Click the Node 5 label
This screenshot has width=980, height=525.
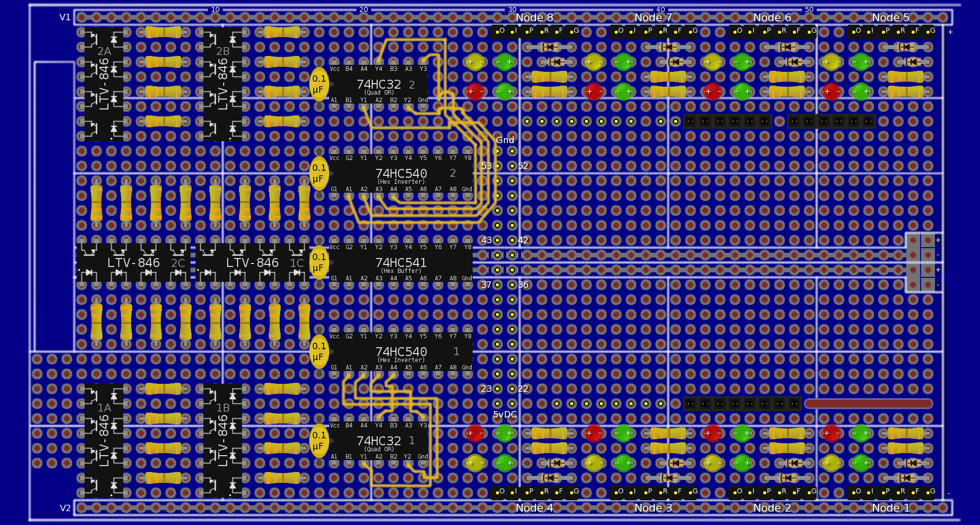pyautogui.click(x=891, y=17)
